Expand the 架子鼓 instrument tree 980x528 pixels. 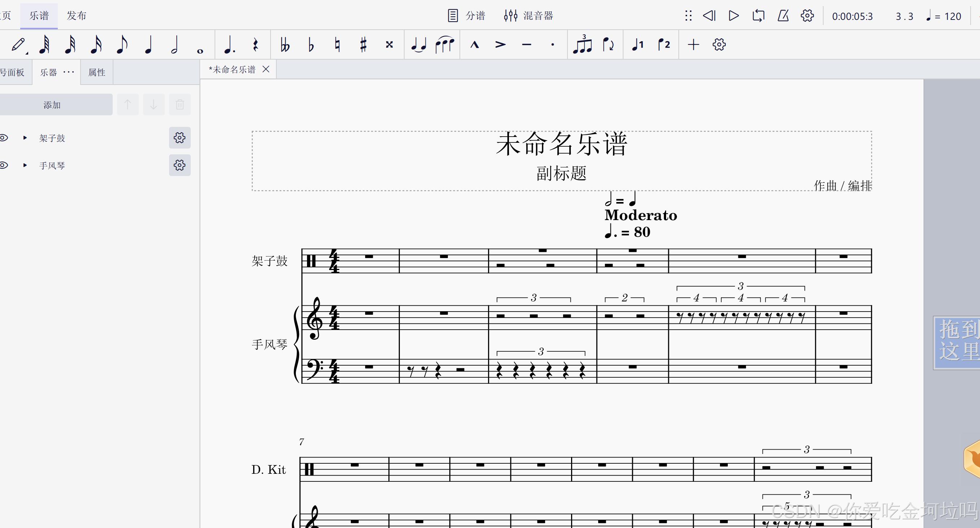pyautogui.click(x=25, y=137)
